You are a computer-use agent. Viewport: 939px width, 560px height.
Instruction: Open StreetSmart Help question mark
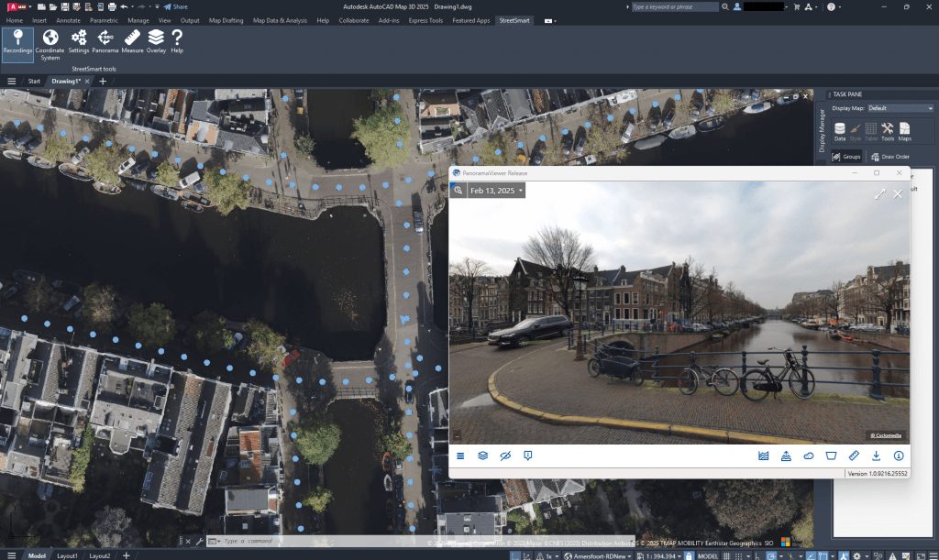click(x=177, y=42)
